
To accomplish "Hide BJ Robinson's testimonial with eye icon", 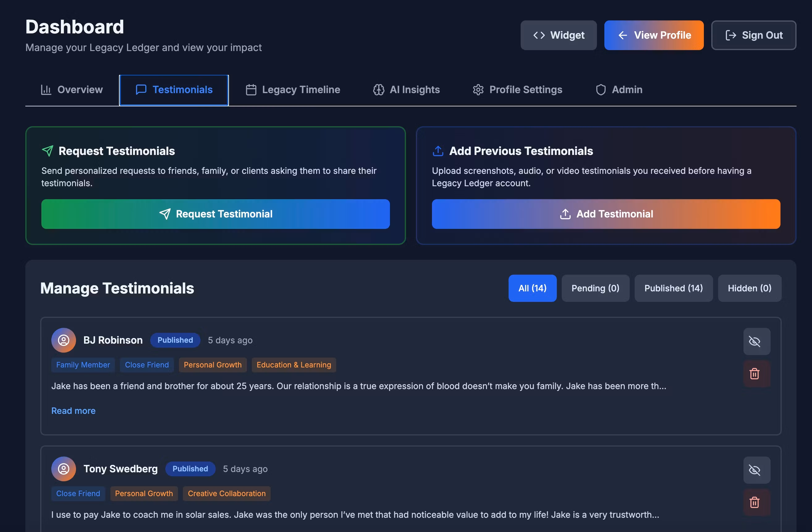I will coord(756,341).
